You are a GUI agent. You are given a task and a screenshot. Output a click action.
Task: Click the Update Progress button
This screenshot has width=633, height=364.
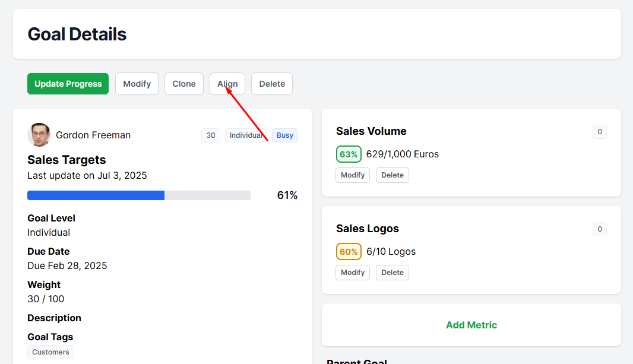pos(68,84)
